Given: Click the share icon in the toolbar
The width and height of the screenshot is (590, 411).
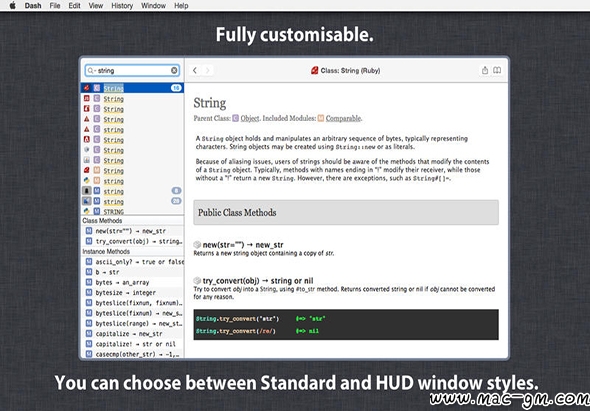Looking at the screenshot, I should (485, 70).
